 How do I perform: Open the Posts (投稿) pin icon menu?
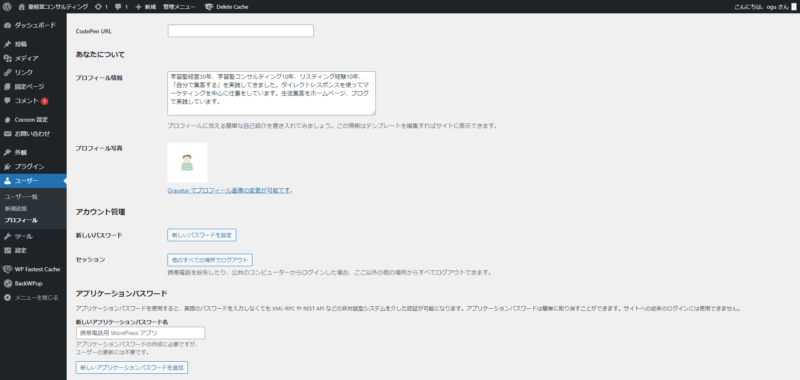[7, 44]
